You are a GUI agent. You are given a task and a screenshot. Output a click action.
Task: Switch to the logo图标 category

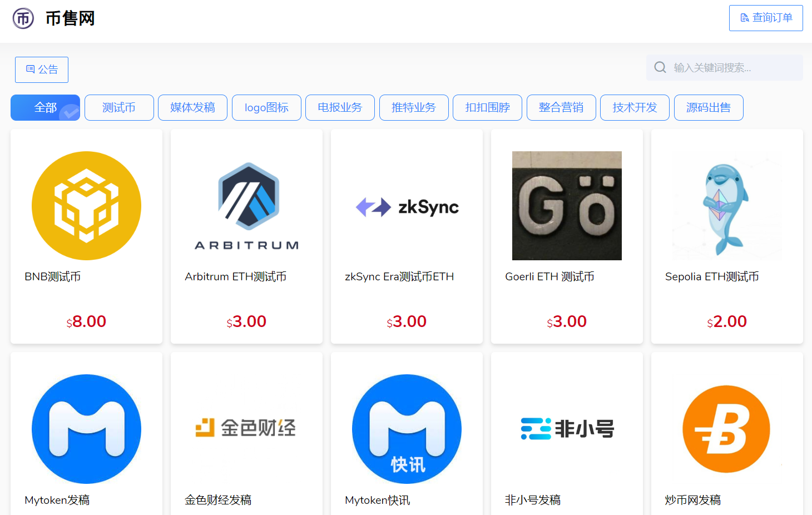pos(266,107)
